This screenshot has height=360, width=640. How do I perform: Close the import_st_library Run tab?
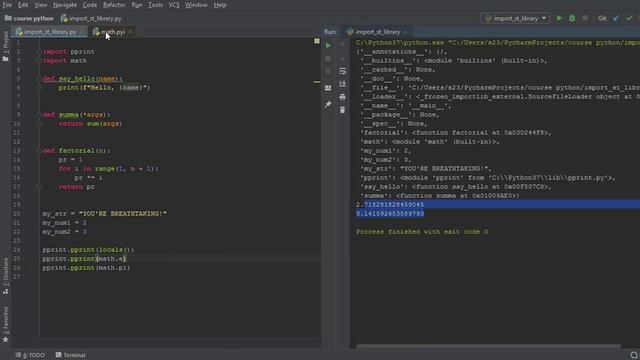click(405, 32)
